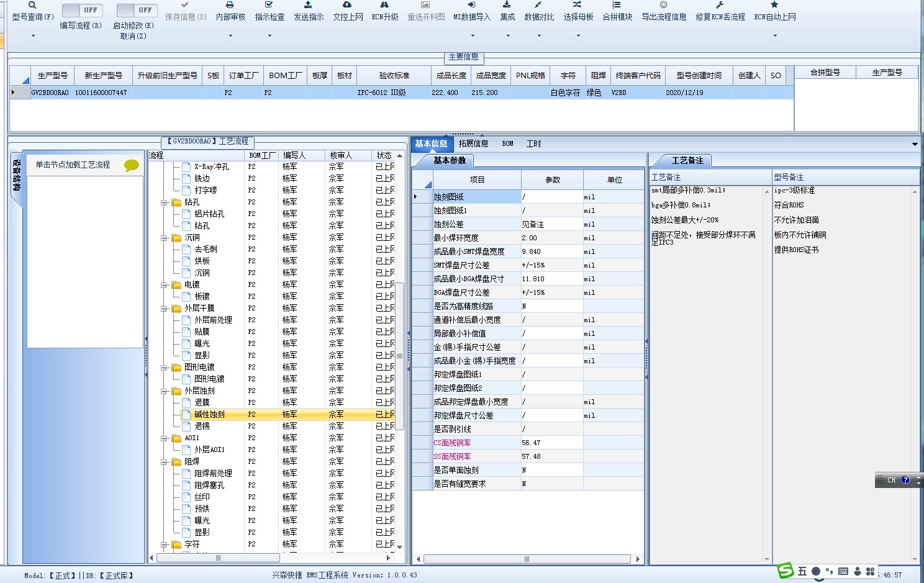Click the 导出流程信息 smiley icon

(663, 4)
